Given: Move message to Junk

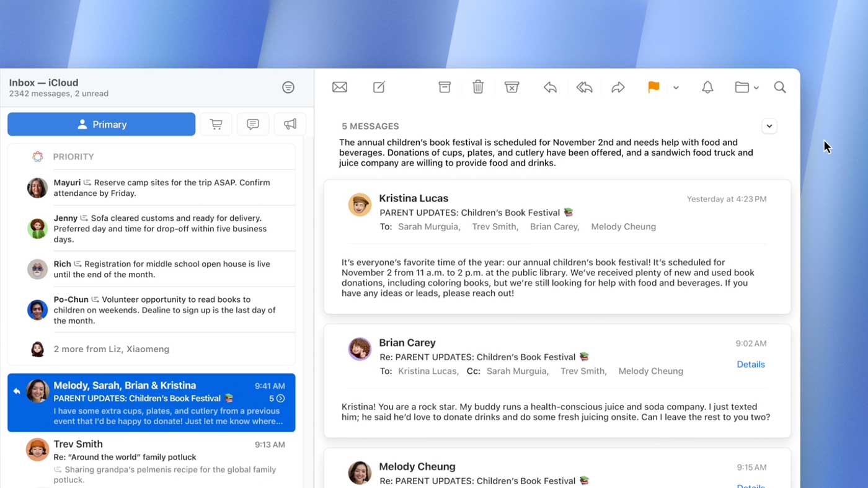Looking at the screenshot, I should 511,87.
